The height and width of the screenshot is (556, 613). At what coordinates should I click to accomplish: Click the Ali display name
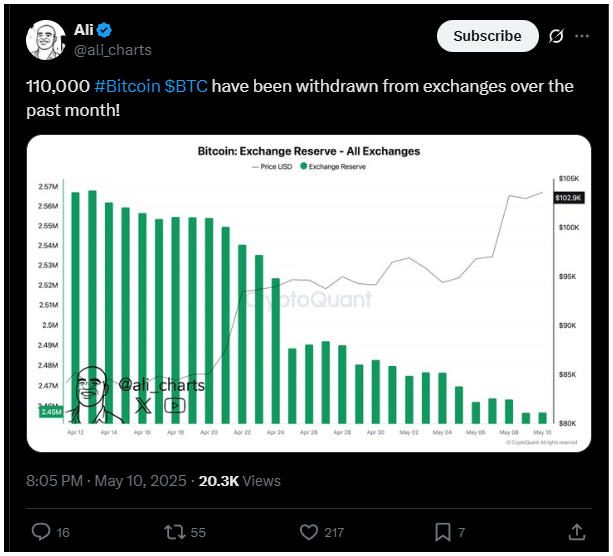[x=84, y=30]
